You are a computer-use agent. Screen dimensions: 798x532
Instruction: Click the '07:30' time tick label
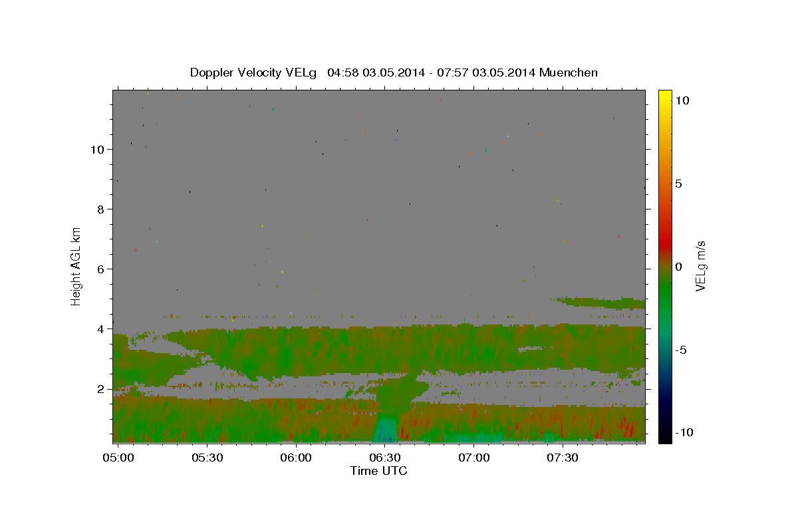(563, 458)
